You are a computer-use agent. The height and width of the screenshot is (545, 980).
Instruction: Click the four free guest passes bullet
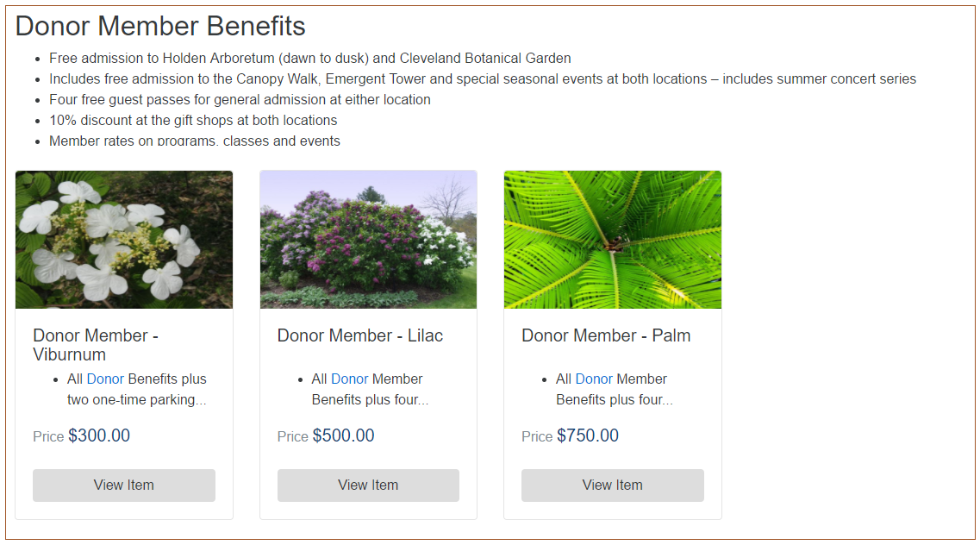(x=240, y=99)
